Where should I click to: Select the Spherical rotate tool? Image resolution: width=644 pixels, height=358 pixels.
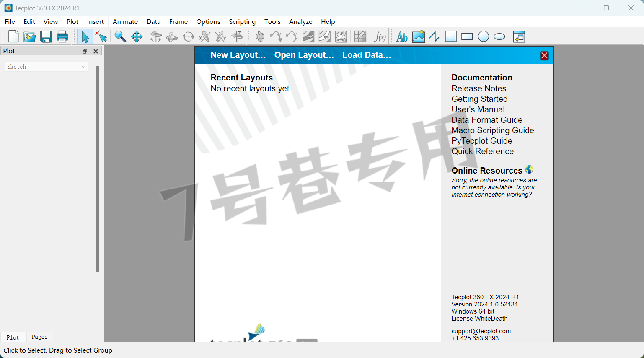click(156, 37)
